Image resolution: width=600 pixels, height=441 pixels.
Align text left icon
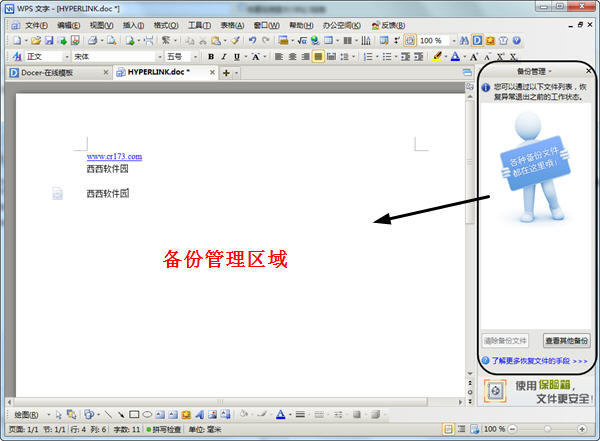click(279, 57)
